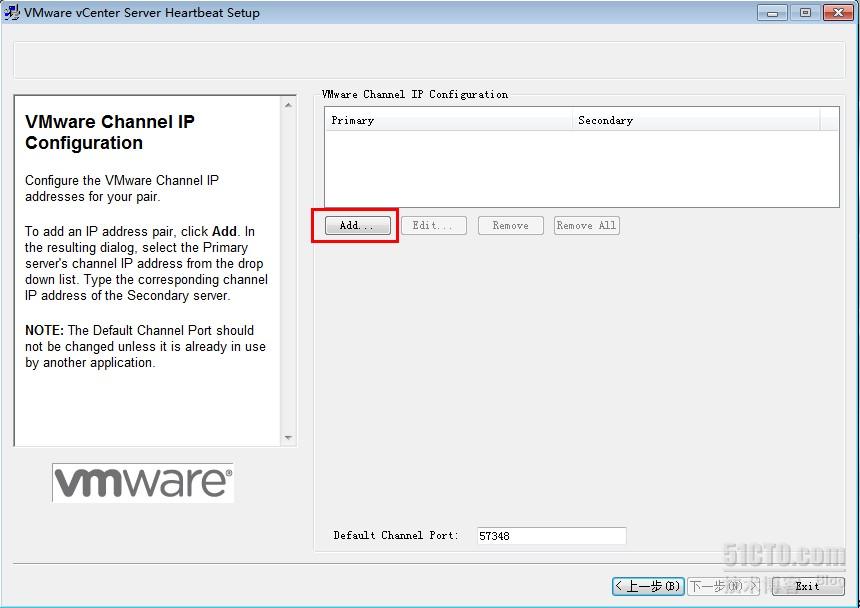Click the help panel scroll up arrow
Viewport: 860px width, 608px height.
tap(288, 105)
